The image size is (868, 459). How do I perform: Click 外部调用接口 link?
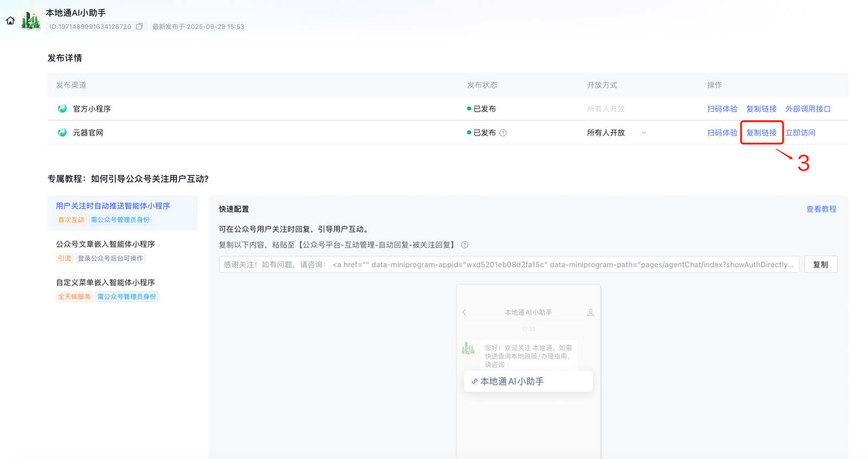pyautogui.click(x=808, y=109)
